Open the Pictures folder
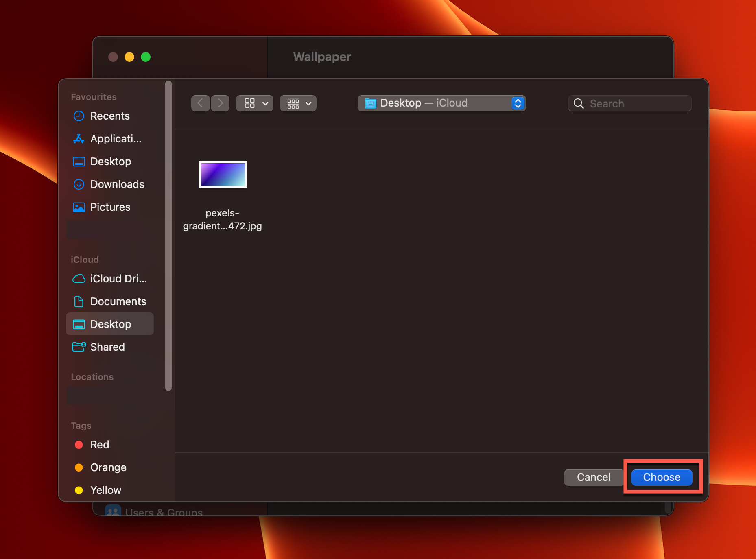This screenshot has height=559, width=756. (x=110, y=207)
